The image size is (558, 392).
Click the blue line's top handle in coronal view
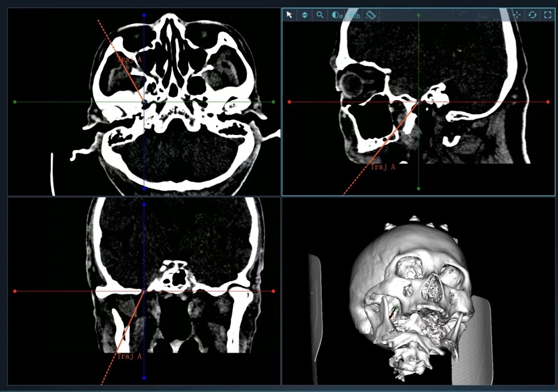pos(144,205)
